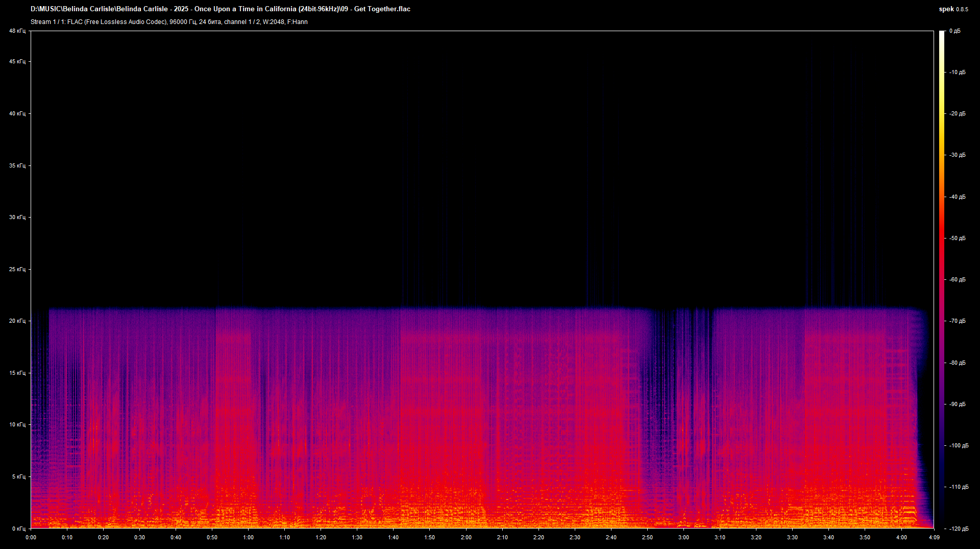Select the 2:00 time axis marker

point(466,537)
